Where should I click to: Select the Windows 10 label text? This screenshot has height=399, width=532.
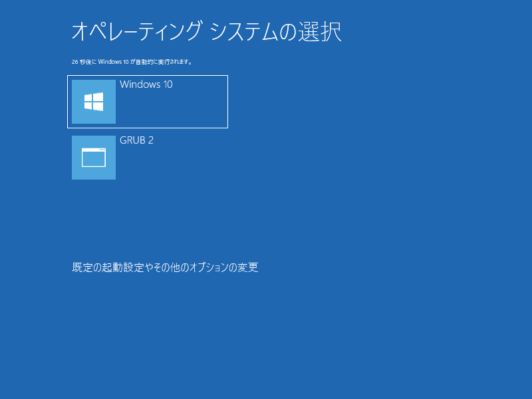[146, 84]
